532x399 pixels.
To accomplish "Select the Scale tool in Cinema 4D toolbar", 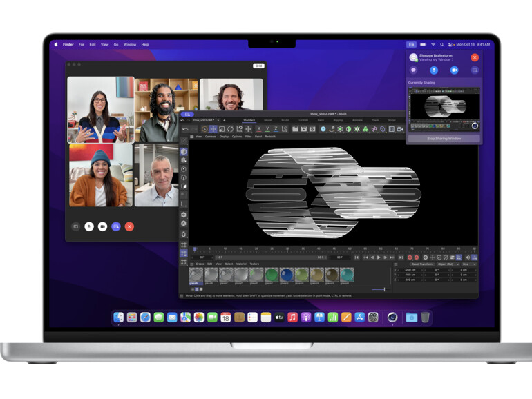I will tap(222, 129).
